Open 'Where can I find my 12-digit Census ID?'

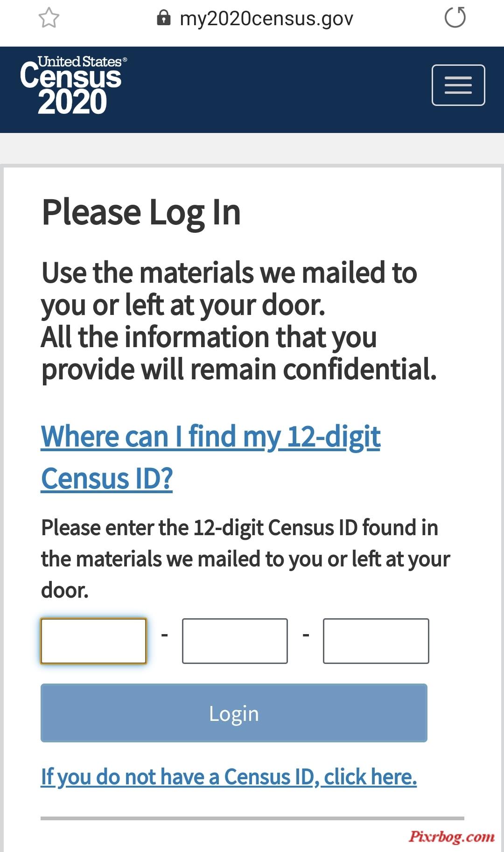[x=210, y=457]
